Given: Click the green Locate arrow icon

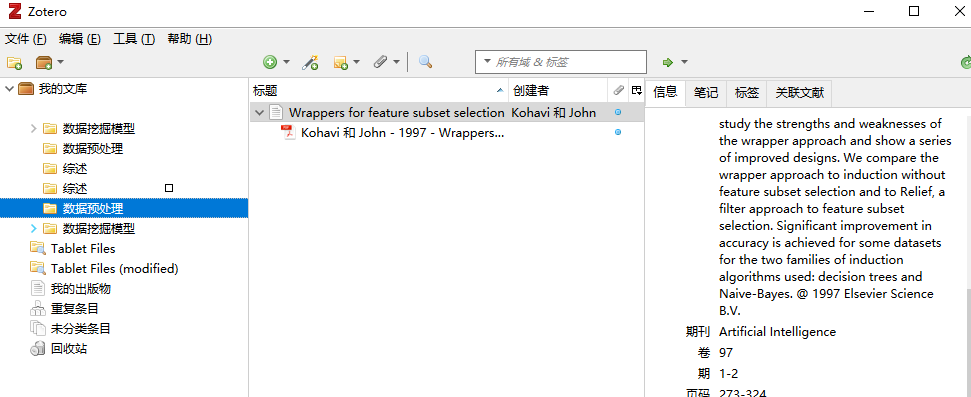Looking at the screenshot, I should tap(668, 62).
